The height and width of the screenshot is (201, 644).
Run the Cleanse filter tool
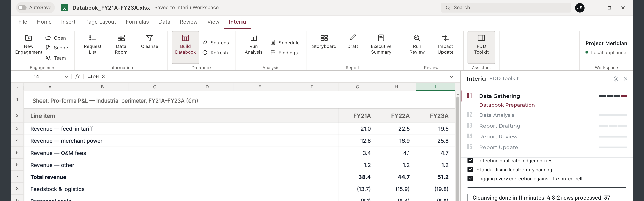[x=149, y=42]
